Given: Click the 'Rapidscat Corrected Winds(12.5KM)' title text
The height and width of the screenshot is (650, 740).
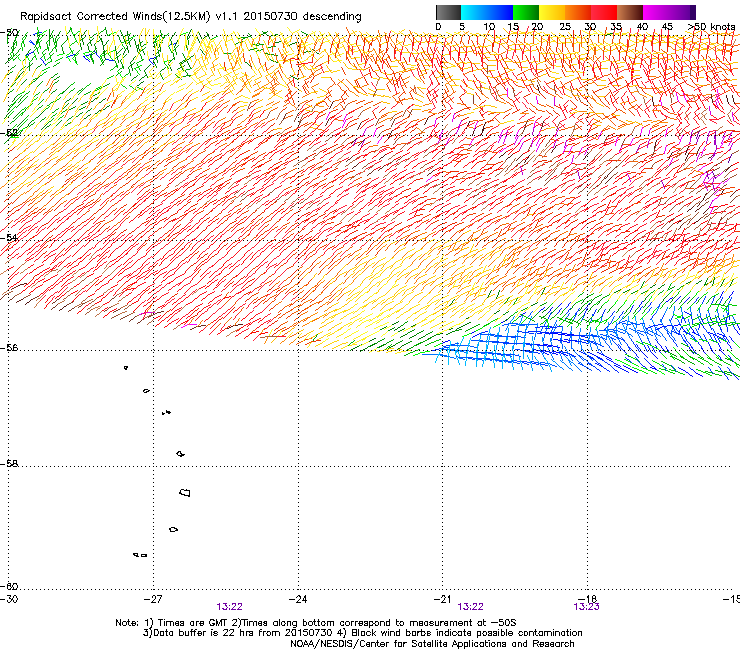Looking at the screenshot, I should 116,17.
